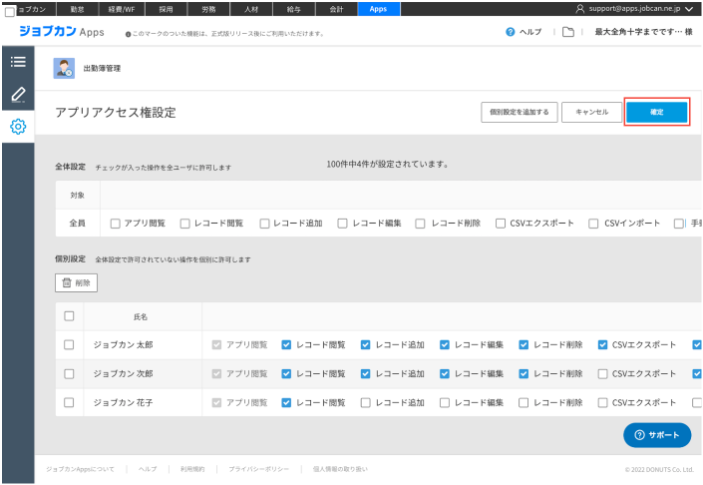This screenshot has width=703, height=485.
Task: Open the folder icon in header
Action: 567,33
